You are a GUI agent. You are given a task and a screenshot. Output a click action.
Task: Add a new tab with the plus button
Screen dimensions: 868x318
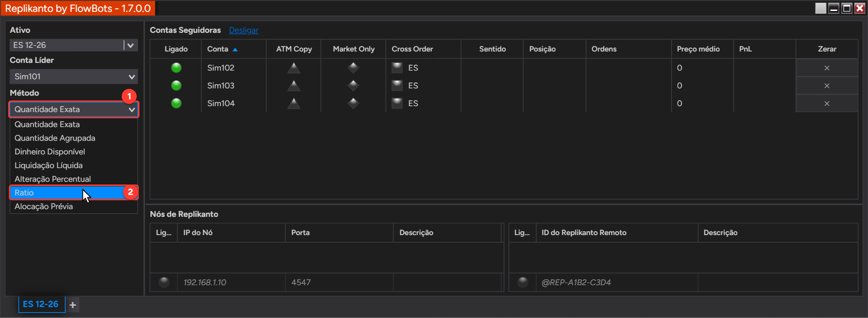coord(73,305)
